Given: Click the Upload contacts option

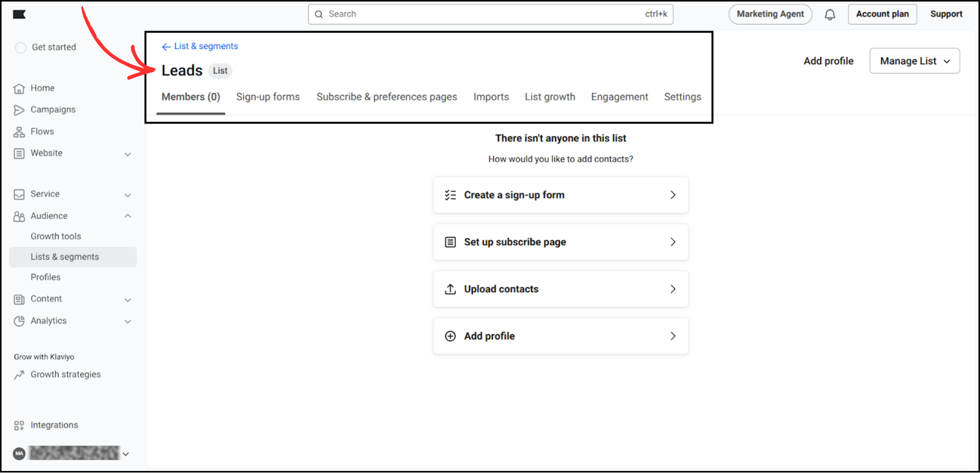Looking at the screenshot, I should tap(560, 289).
